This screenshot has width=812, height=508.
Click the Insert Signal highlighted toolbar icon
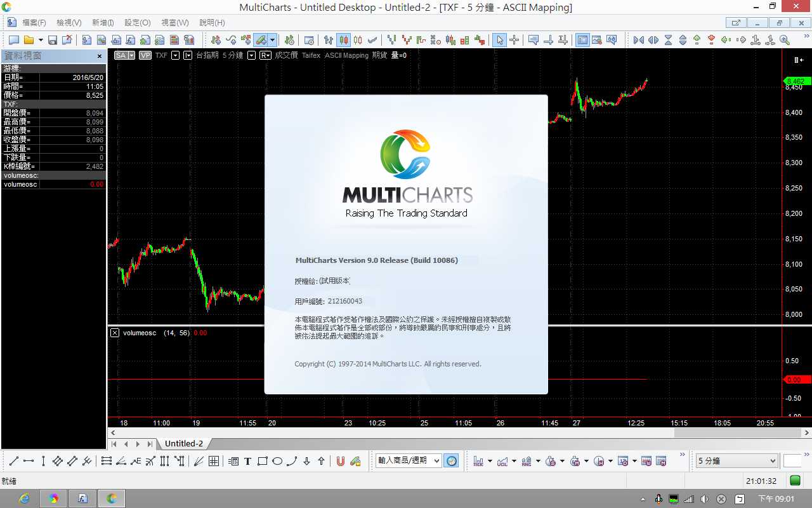261,40
